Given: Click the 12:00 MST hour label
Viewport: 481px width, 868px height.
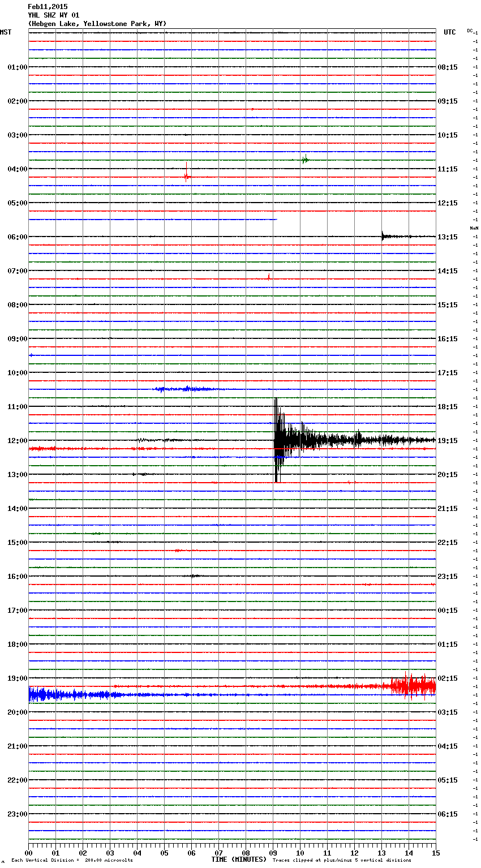Looking at the screenshot, I should coord(18,441).
